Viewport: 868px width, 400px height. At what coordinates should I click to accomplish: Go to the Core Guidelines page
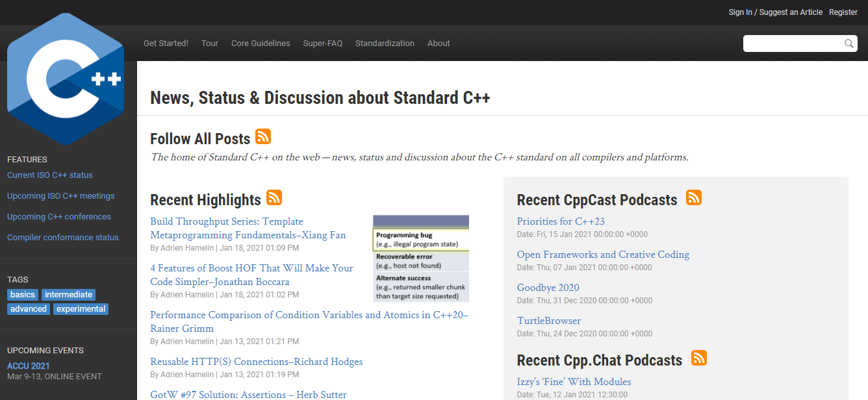[261, 44]
